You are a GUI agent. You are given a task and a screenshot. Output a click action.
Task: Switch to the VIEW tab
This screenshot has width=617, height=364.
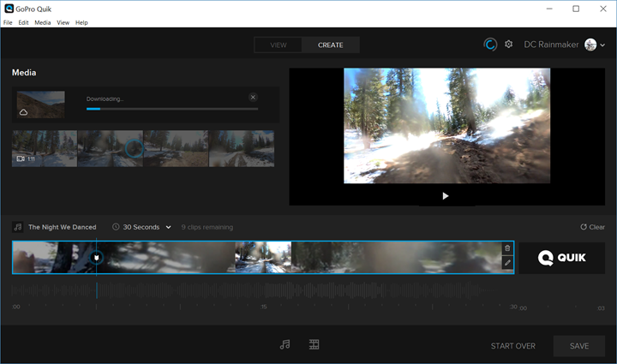coord(279,45)
